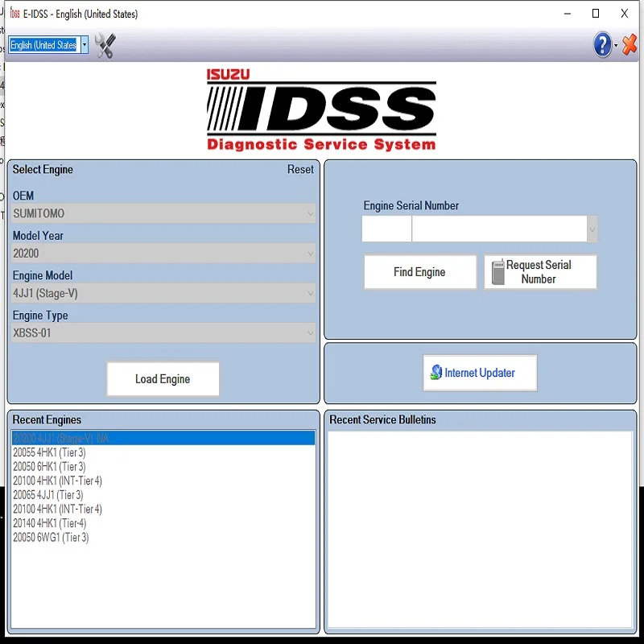Click the main Engine Serial Number input field
644x644 pixels.
499,229
